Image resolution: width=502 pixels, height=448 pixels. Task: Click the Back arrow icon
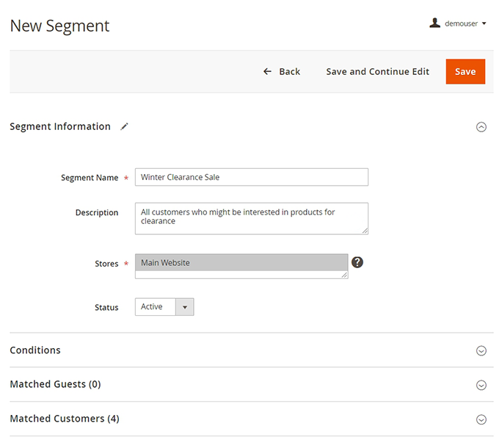[268, 71]
